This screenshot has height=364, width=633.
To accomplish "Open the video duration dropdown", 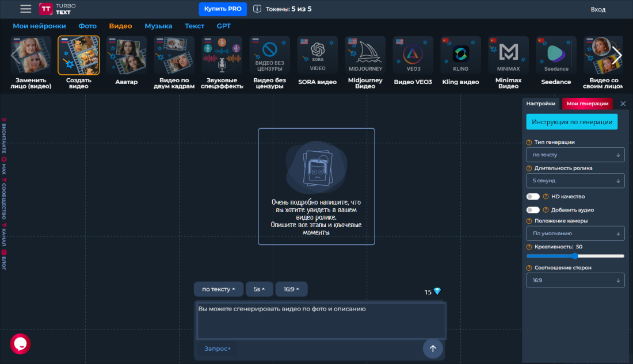I will [575, 181].
